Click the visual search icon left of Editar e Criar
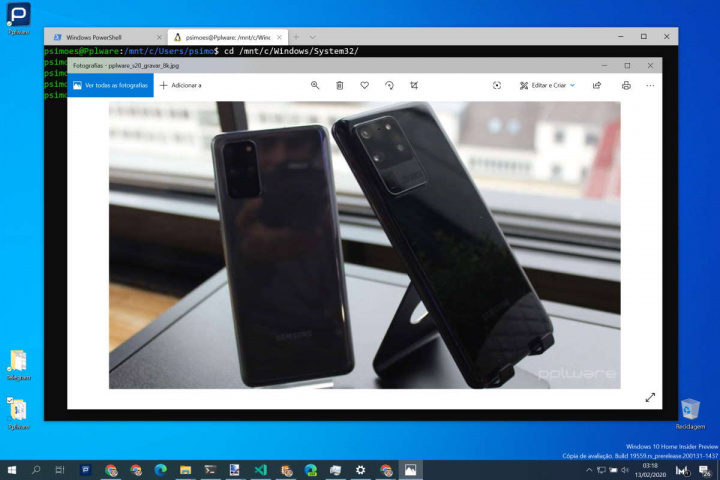 coord(497,86)
